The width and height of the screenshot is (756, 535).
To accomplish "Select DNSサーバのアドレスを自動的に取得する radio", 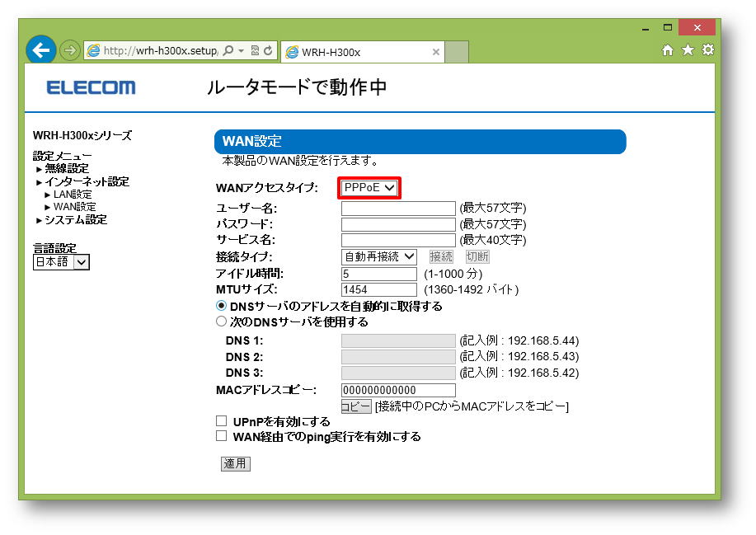I will (x=221, y=306).
